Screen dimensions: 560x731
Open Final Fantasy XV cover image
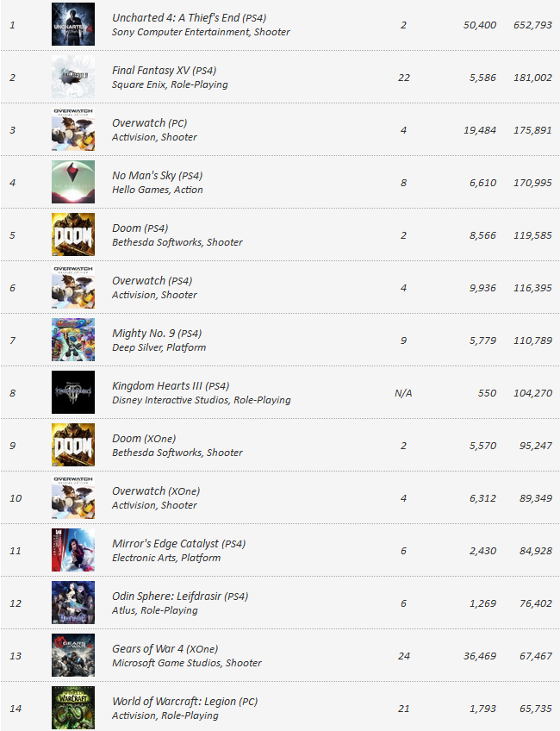[73, 77]
